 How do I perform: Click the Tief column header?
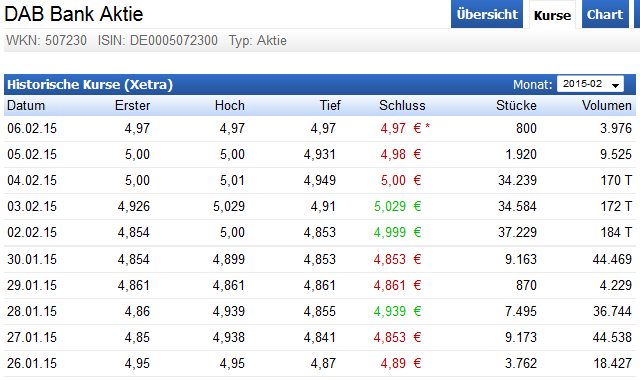point(330,106)
